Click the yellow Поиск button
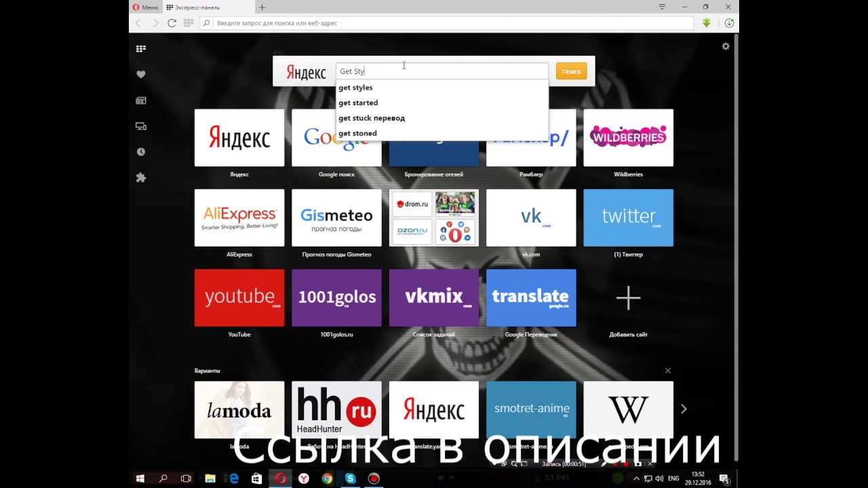 tap(572, 71)
